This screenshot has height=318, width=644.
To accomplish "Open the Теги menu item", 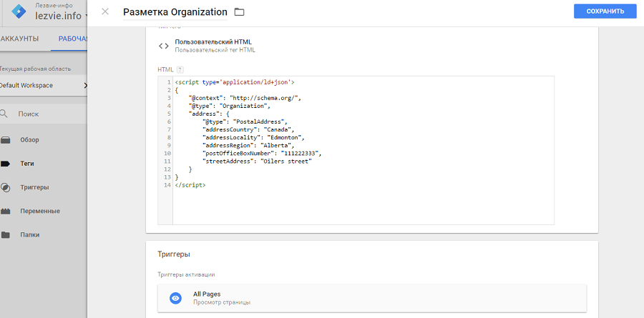I will point(26,164).
